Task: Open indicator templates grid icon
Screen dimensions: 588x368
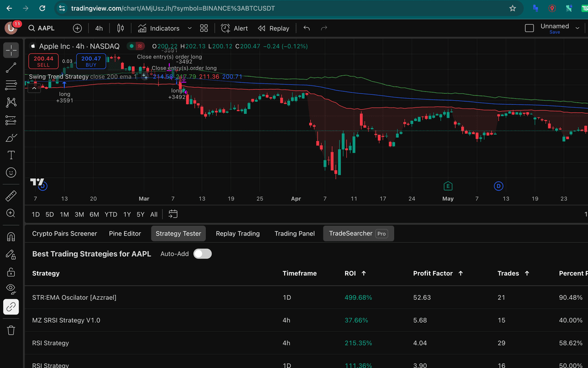Action: pos(204,28)
